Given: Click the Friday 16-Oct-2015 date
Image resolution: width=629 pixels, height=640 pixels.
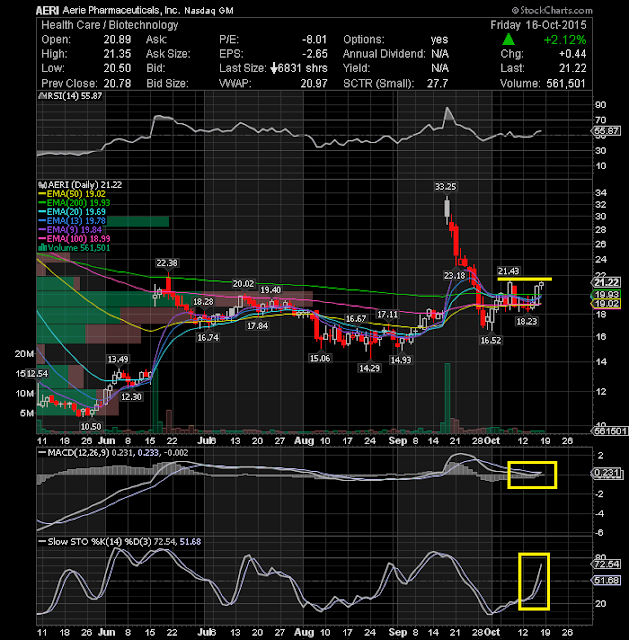Looking at the screenshot, I should coord(538,25).
